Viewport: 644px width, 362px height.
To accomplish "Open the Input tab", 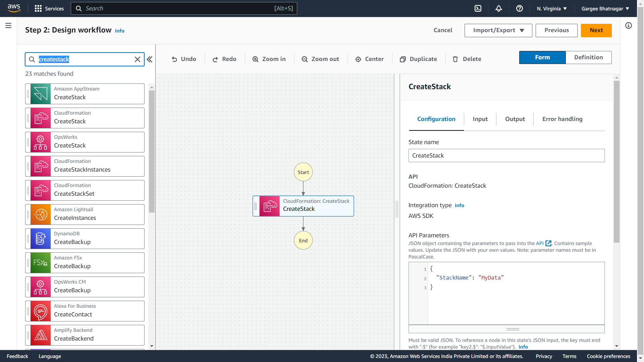I will coord(480,119).
